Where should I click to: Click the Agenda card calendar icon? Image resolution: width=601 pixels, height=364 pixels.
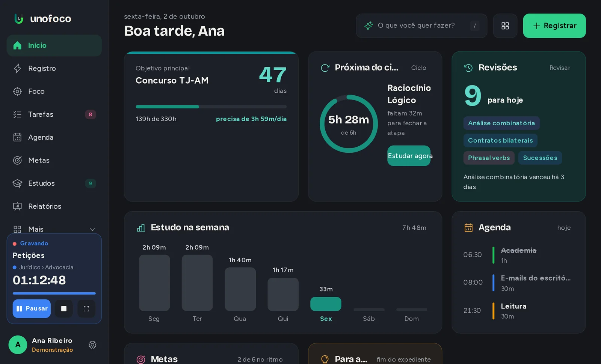468,228
